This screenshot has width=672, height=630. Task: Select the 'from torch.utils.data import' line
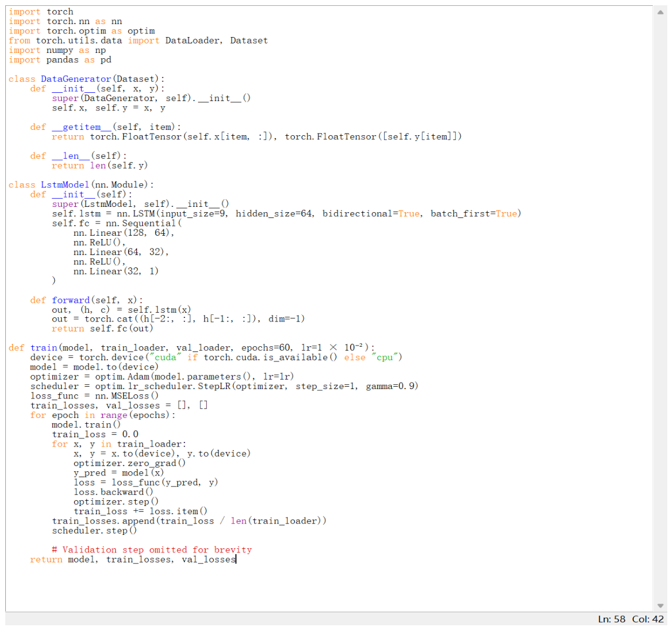(x=138, y=41)
